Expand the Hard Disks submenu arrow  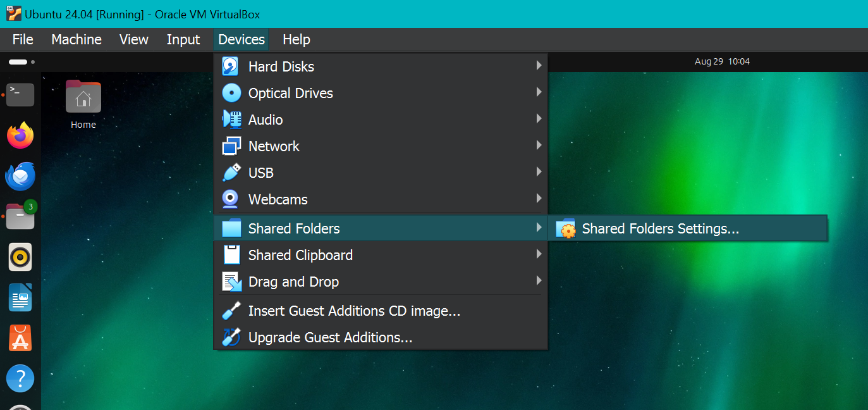tap(539, 66)
